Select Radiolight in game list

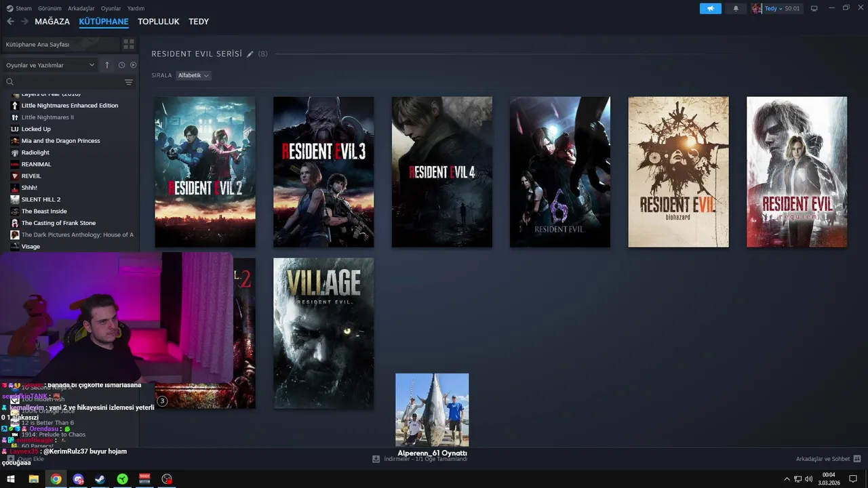click(x=35, y=152)
